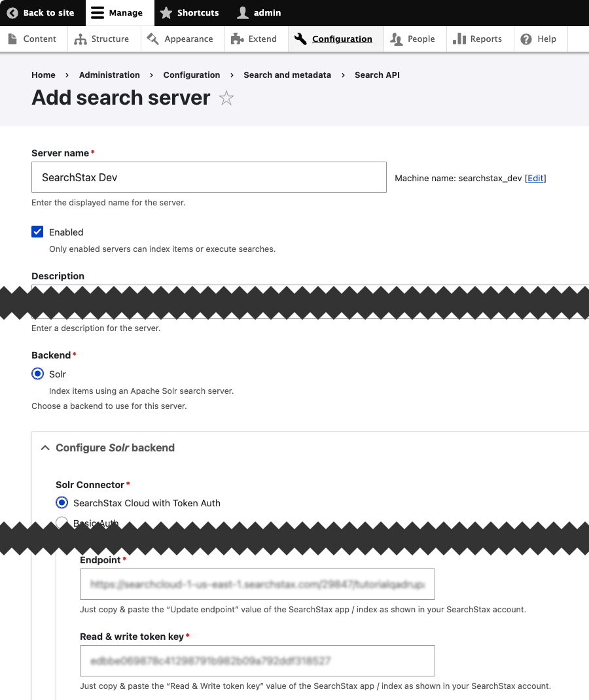Collapse the Configure Solr backend section
This screenshot has width=589, height=700.
click(45, 447)
